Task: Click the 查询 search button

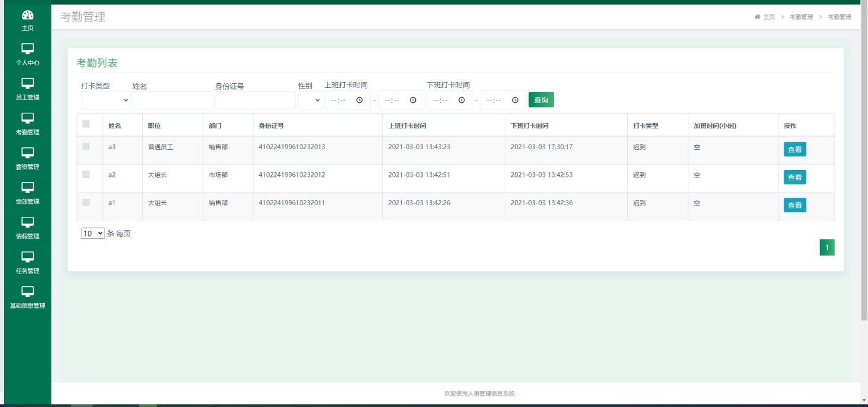Action: [x=541, y=100]
